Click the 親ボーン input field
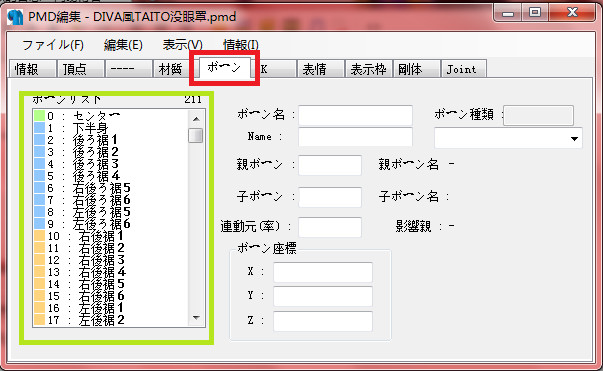The image size is (603, 371). tap(330, 165)
